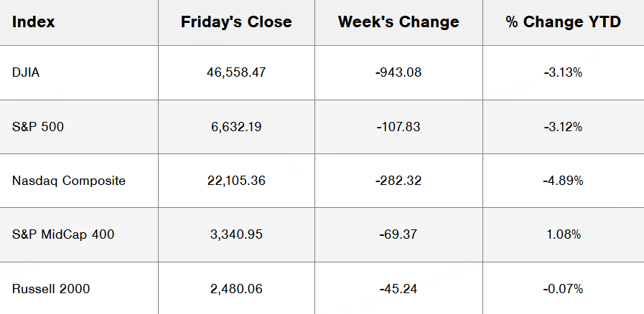This screenshot has height=314, width=644.
Task: Click Nasdaq closing value 22,105.36
Action: pos(236,181)
